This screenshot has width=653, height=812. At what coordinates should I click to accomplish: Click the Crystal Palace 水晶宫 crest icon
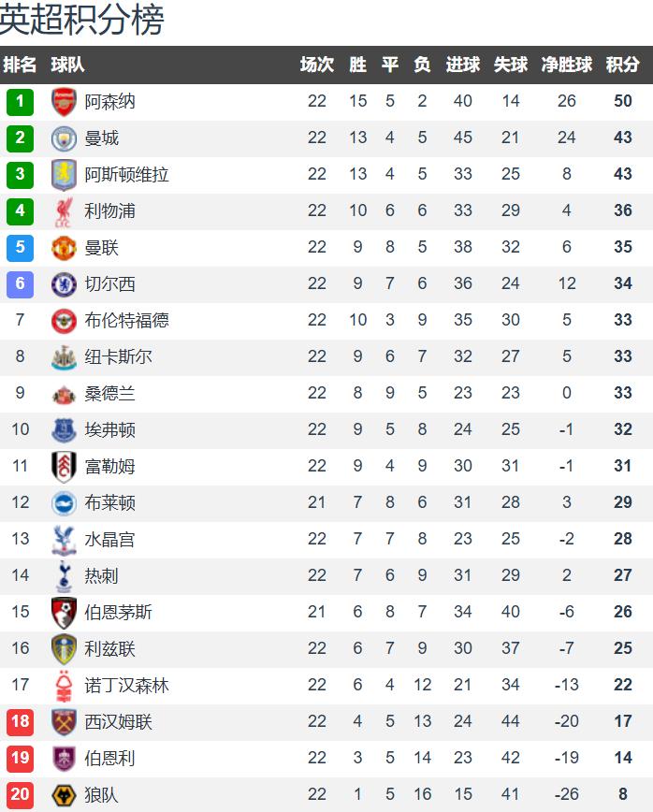pos(64,540)
